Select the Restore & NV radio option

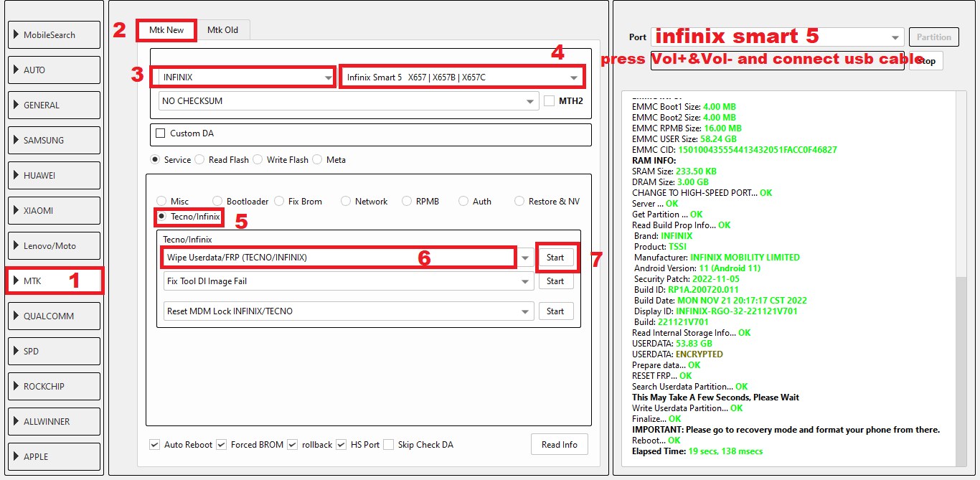point(519,202)
